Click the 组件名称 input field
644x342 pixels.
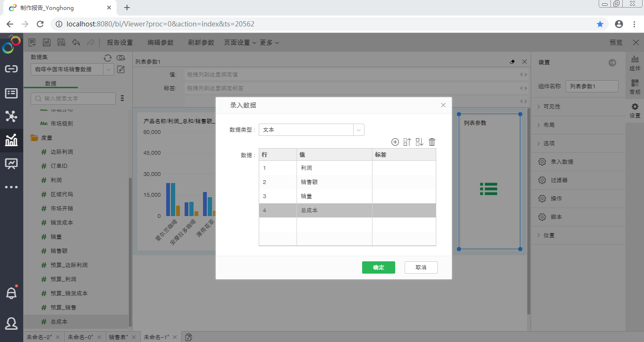592,86
